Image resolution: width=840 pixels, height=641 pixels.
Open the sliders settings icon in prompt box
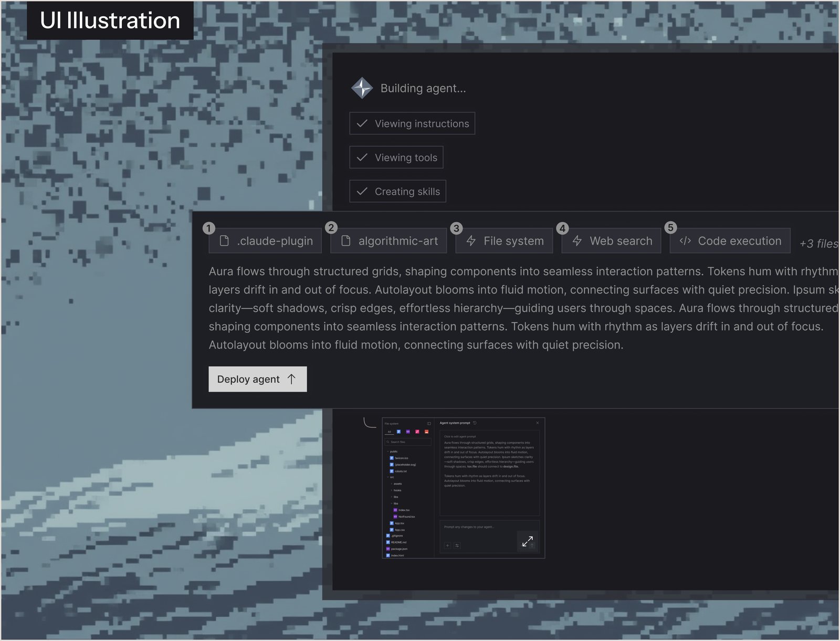point(457,545)
